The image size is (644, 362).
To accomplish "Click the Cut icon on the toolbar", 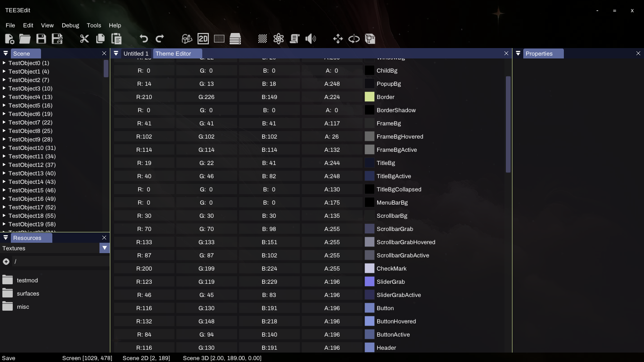I will (x=84, y=39).
